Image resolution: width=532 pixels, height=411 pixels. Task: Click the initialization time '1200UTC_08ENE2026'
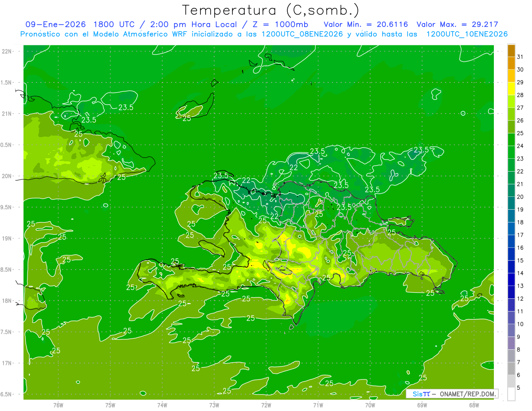point(302,34)
